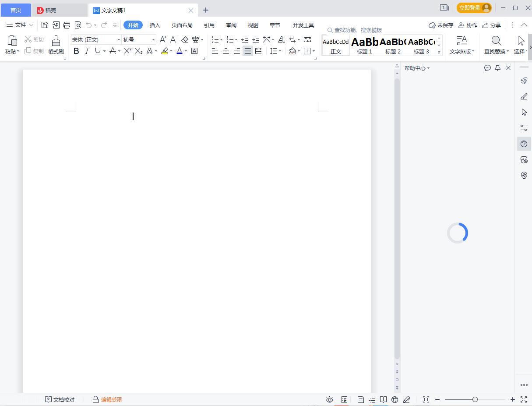The height and width of the screenshot is (406, 532).
Task: Click the Print document icon
Action: [67, 25]
